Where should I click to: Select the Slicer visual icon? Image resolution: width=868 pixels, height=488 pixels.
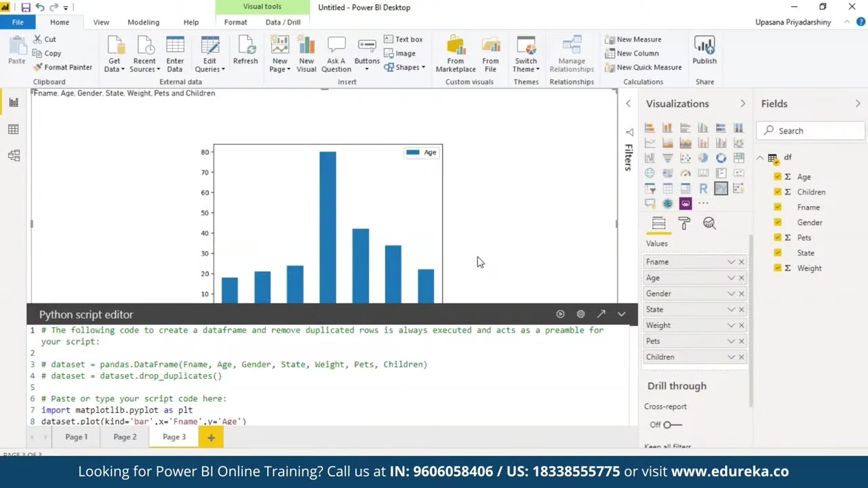(650, 188)
